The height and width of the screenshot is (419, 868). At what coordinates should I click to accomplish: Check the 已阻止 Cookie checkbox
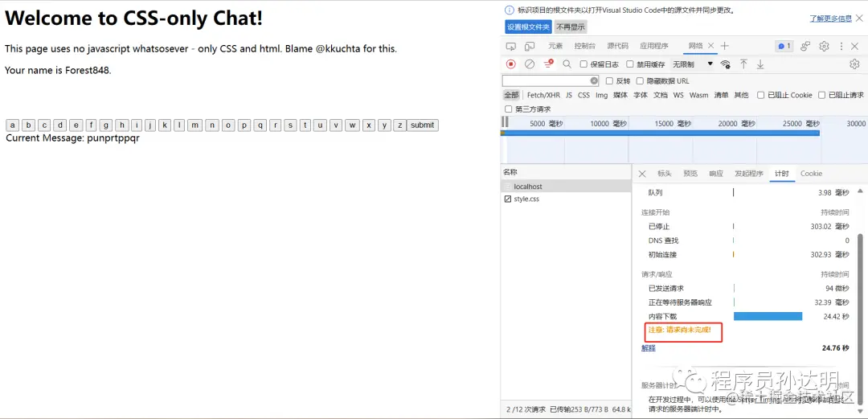pyautogui.click(x=761, y=96)
